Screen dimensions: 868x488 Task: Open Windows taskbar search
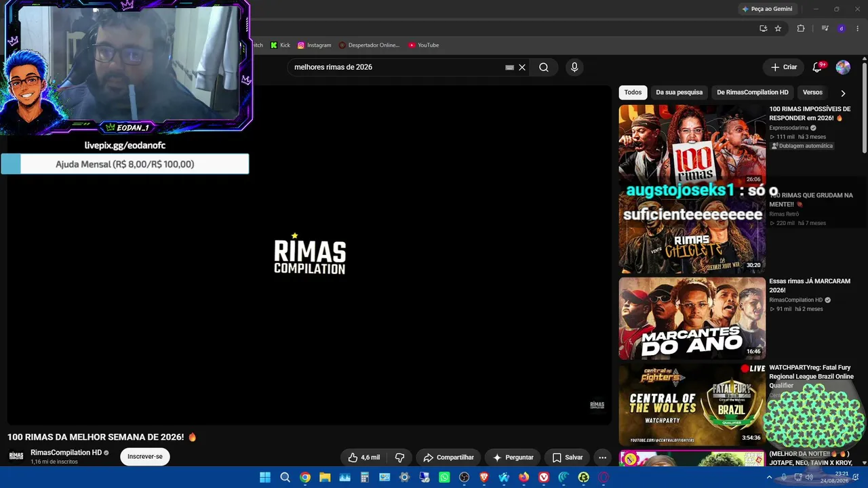pos(285,477)
